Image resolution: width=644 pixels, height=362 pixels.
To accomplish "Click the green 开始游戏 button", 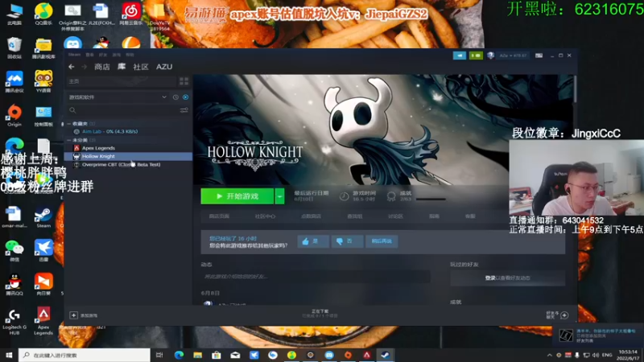I will [237, 196].
